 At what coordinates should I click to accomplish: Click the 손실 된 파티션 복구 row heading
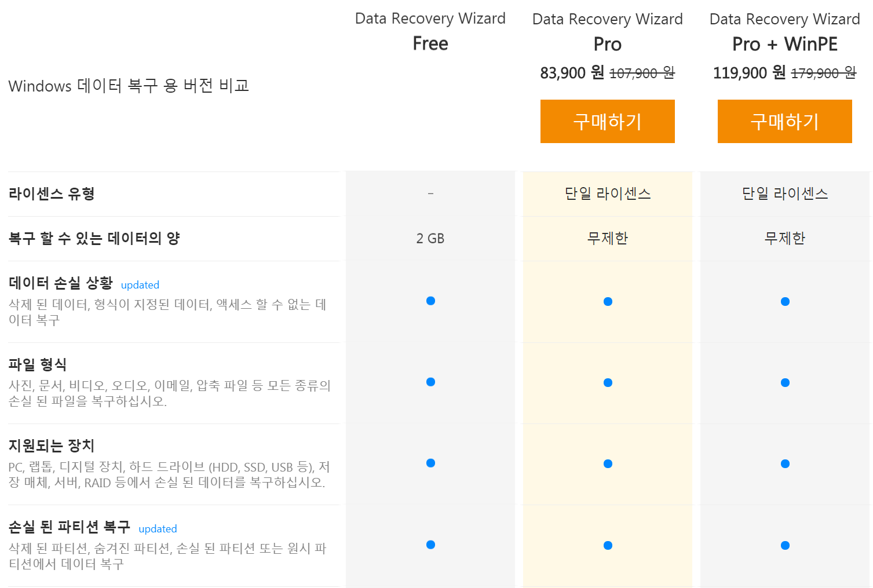coord(70,527)
